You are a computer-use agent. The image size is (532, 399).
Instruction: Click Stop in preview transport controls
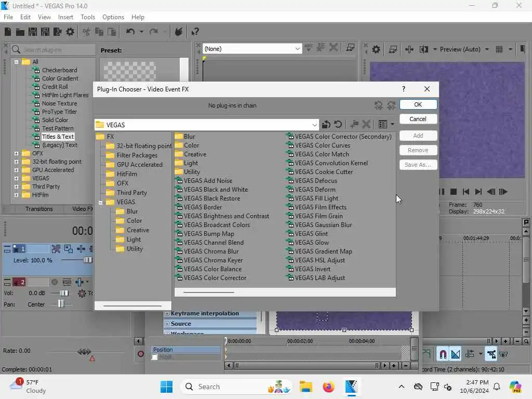(453, 192)
